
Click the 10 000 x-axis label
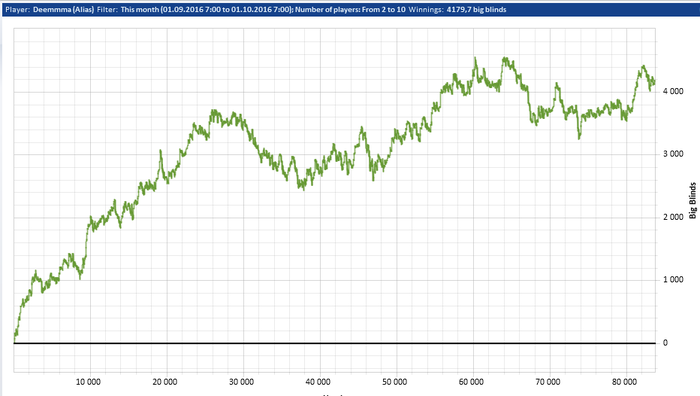point(88,382)
